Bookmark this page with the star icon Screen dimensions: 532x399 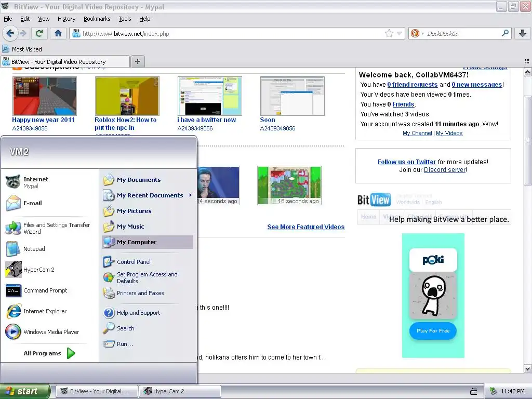click(389, 33)
